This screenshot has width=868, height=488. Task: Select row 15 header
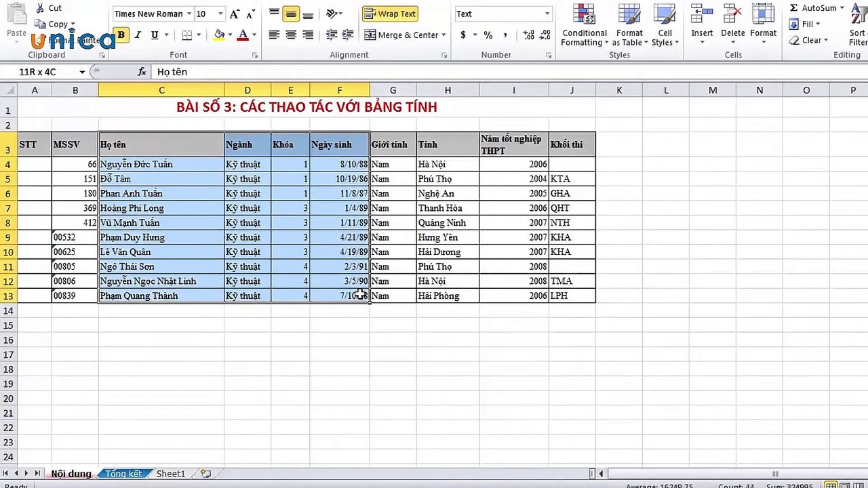[x=8, y=325]
